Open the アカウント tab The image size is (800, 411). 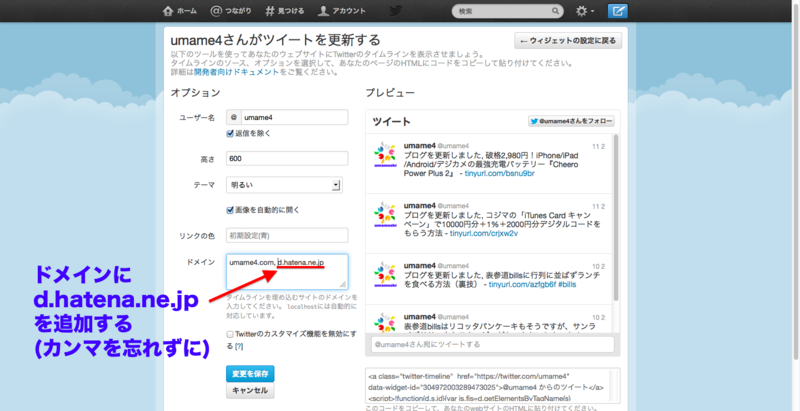click(x=341, y=11)
